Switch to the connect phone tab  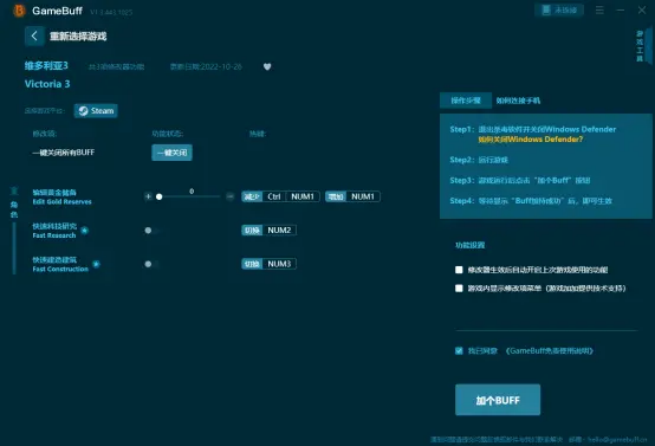click(518, 101)
